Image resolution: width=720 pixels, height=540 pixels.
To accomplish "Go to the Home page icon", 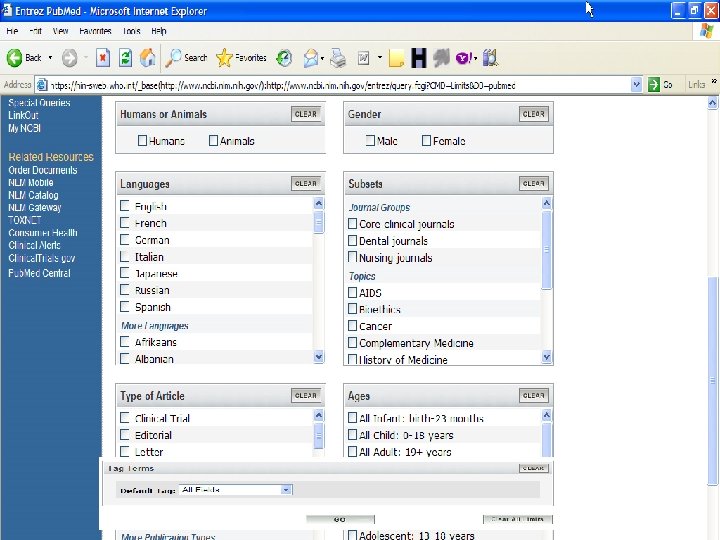I will tap(147, 58).
